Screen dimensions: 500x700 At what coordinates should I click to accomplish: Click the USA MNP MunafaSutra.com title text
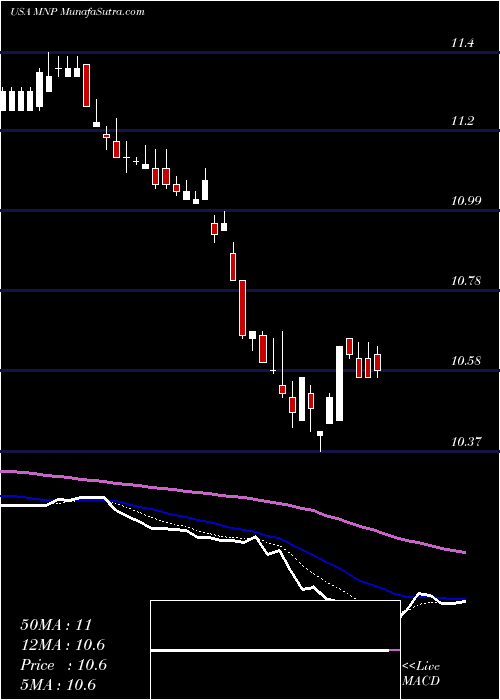(x=77, y=12)
